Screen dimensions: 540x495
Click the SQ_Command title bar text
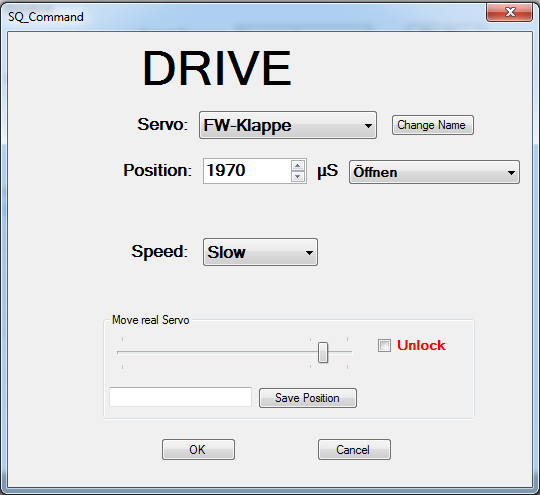[46, 17]
